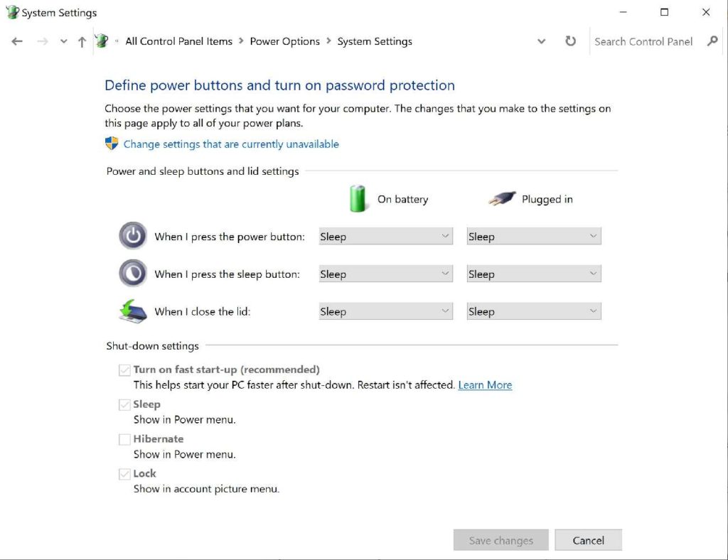Open Change settings that are currently unavailable
Image resolution: width=728 pixels, height=560 pixels.
pyautogui.click(x=231, y=144)
